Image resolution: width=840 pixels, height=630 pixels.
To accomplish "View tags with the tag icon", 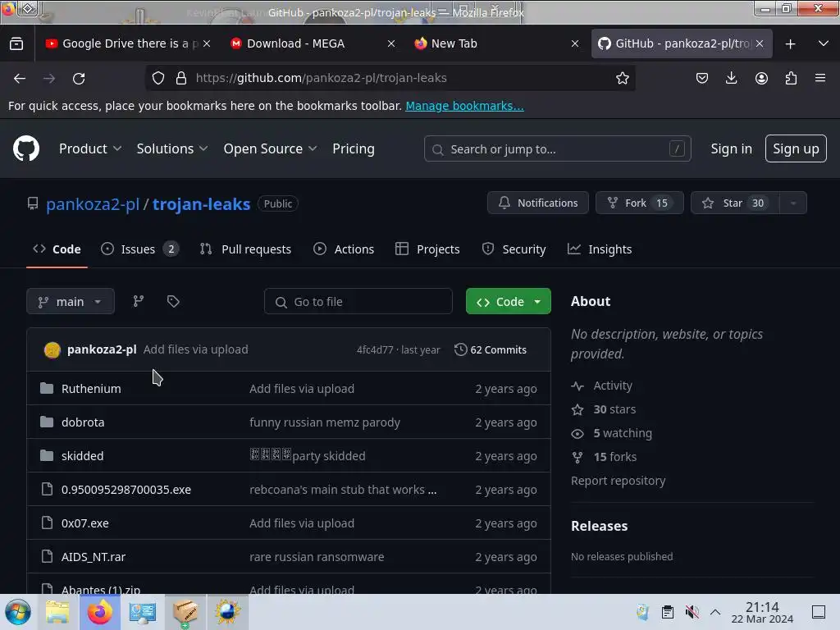I will coord(173,301).
